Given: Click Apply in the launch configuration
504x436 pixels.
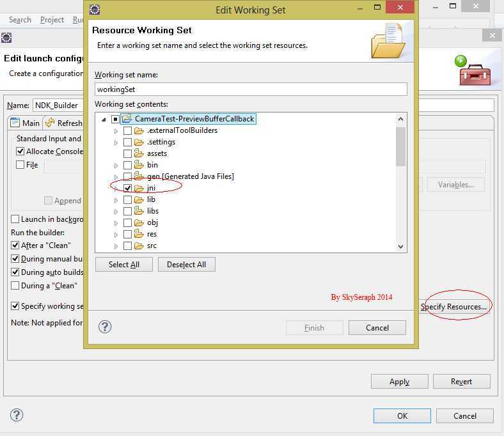Looking at the screenshot, I should pos(400,382).
